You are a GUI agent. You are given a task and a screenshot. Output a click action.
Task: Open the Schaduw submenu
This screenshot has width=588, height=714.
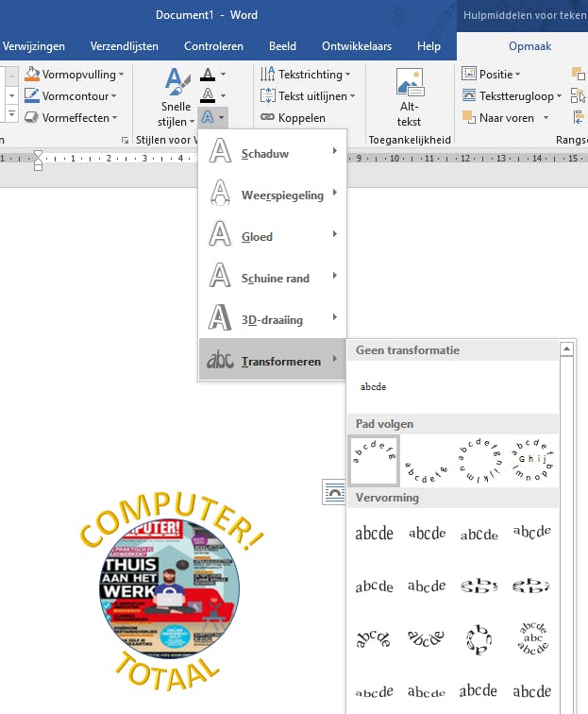point(272,151)
